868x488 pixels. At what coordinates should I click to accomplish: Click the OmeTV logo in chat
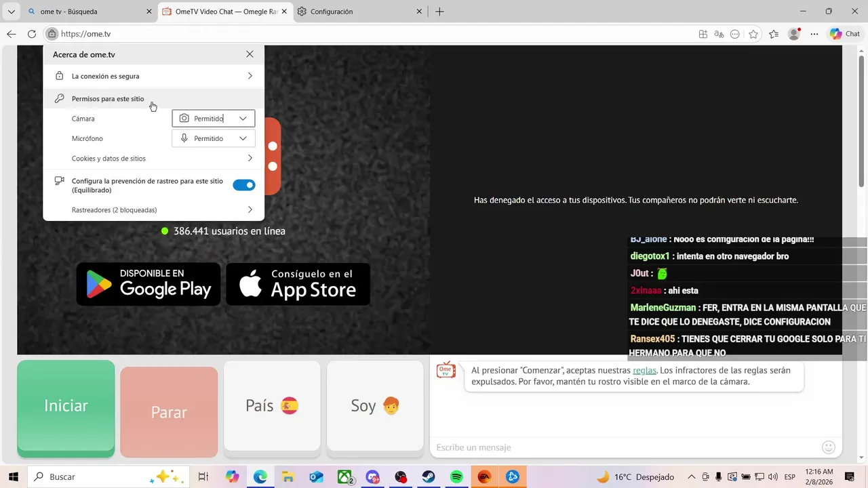pyautogui.click(x=446, y=369)
